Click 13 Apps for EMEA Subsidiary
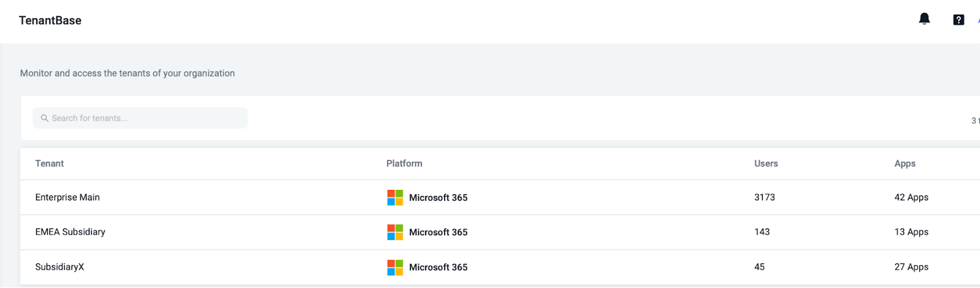The height and width of the screenshot is (288, 980). pyautogui.click(x=911, y=232)
